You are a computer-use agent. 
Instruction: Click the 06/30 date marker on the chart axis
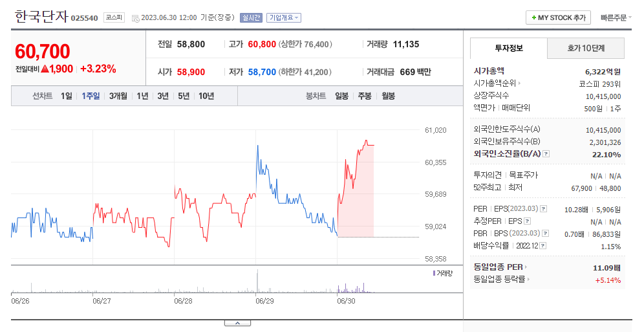pyautogui.click(x=346, y=301)
